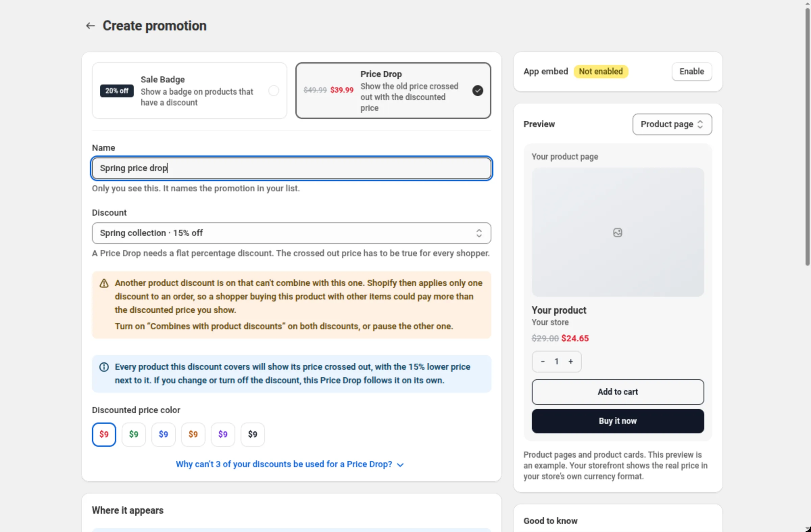811x532 pixels.
Task: Click the 'Good to know' heading
Action: 550,521
